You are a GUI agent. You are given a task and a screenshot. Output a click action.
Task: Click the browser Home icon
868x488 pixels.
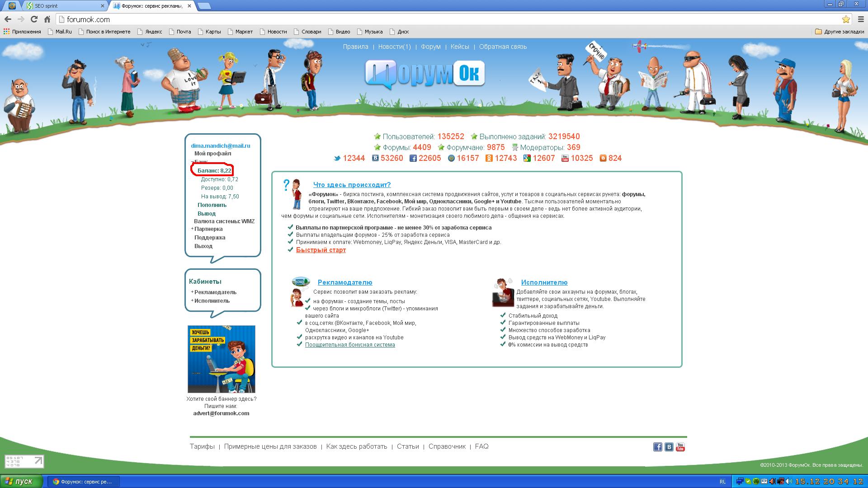(x=47, y=19)
